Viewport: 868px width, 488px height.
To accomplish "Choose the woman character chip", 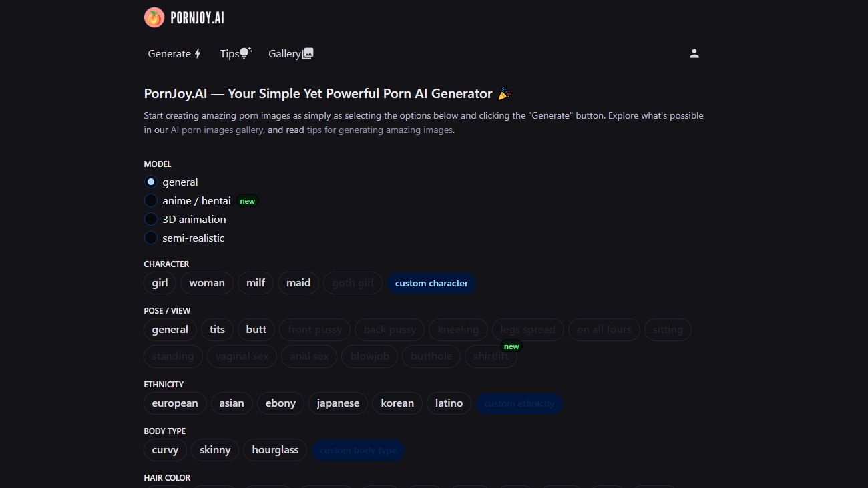I will (207, 283).
